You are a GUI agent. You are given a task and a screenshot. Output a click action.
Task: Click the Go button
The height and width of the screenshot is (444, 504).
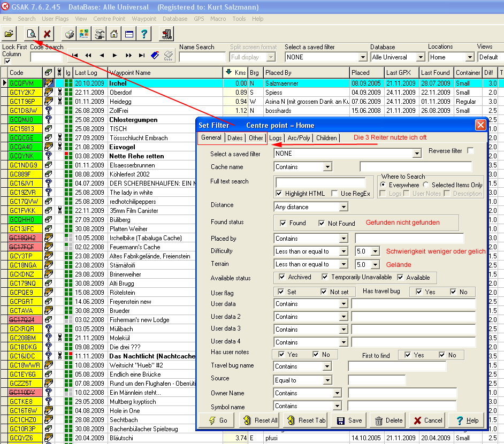coord(216,420)
